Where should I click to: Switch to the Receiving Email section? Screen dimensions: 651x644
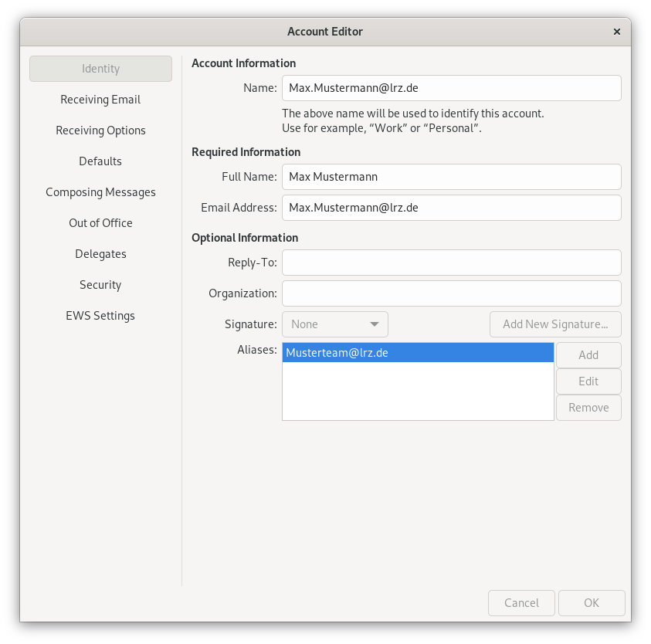point(100,99)
